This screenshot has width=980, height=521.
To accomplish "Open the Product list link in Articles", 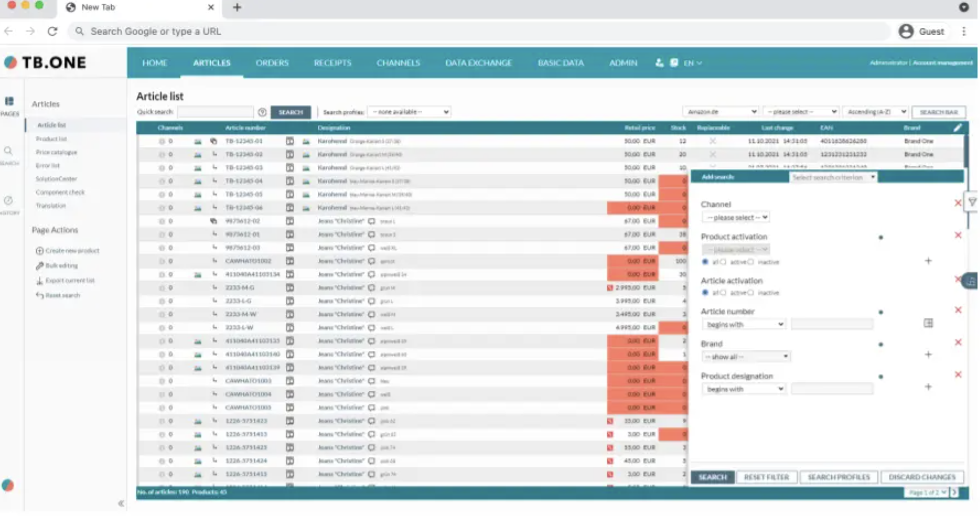I will [51, 139].
